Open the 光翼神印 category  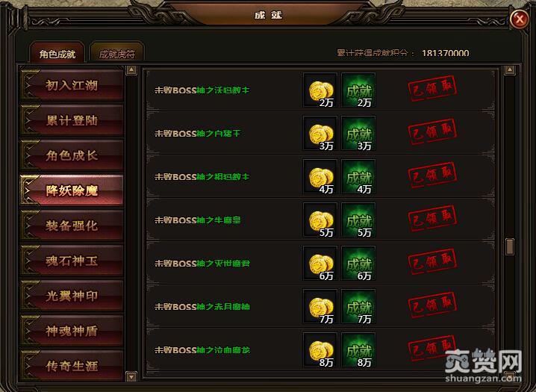72,296
